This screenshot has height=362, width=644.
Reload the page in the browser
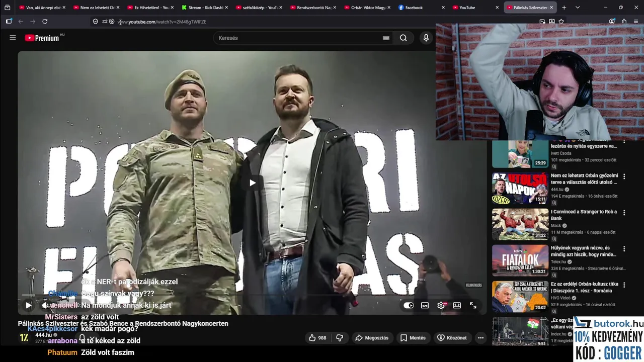coord(45,22)
